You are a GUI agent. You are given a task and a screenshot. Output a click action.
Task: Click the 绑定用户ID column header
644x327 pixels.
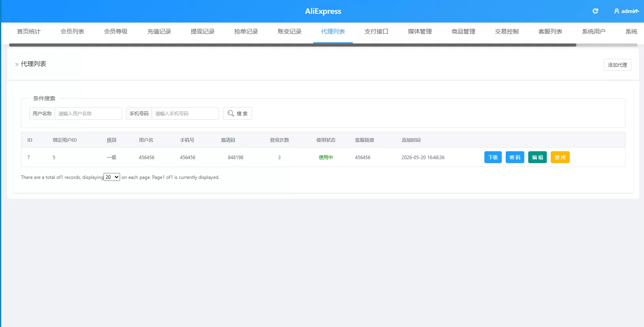(x=65, y=140)
